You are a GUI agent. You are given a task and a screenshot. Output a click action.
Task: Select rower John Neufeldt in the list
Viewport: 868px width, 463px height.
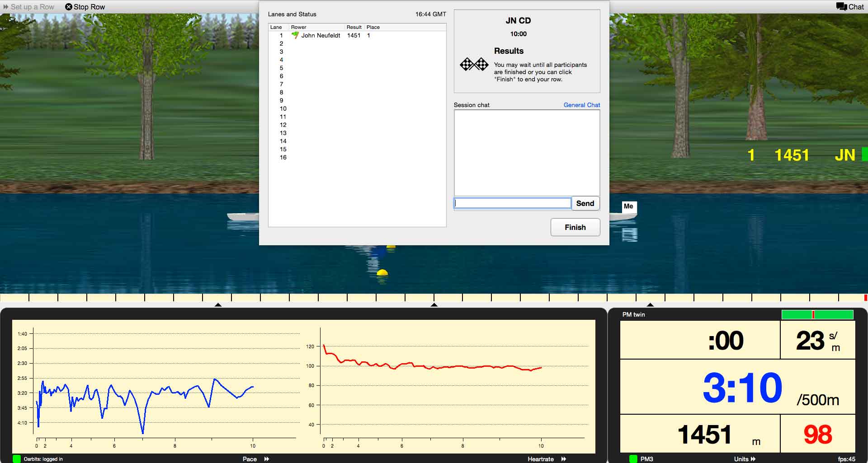[321, 35]
